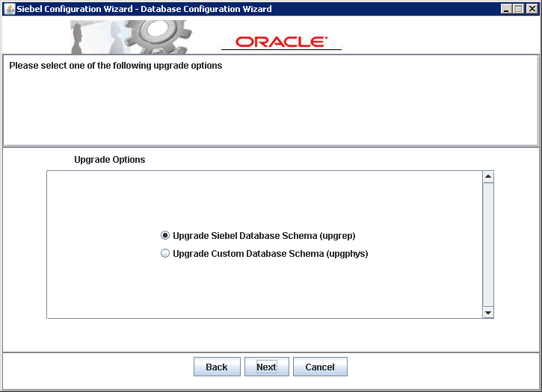Click 'Please select one of the following upgrade options' text
The image size is (542, 392).
point(115,66)
